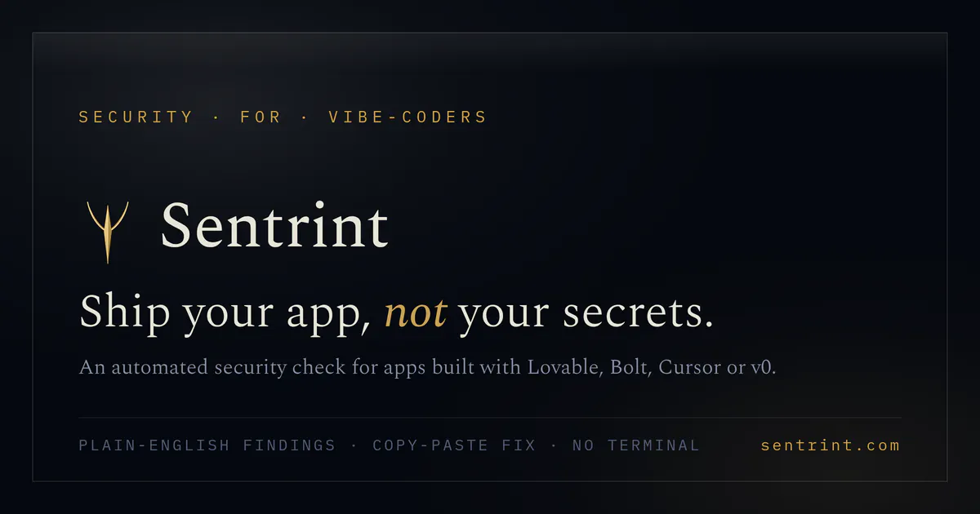Click the italic gold word "not"

pyautogui.click(x=416, y=314)
